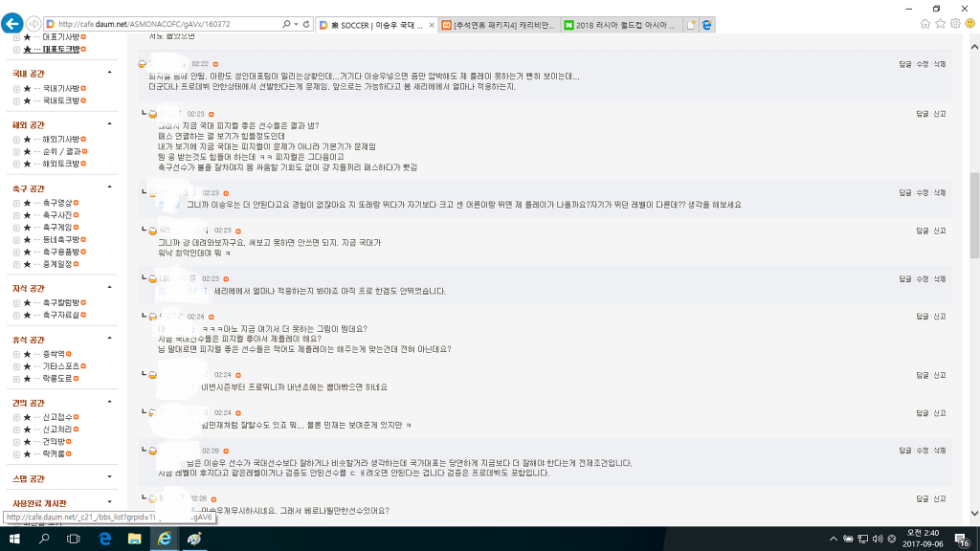The image size is (980, 551).
Task: Click the search magnifier in address bar
Action: [x=286, y=24]
